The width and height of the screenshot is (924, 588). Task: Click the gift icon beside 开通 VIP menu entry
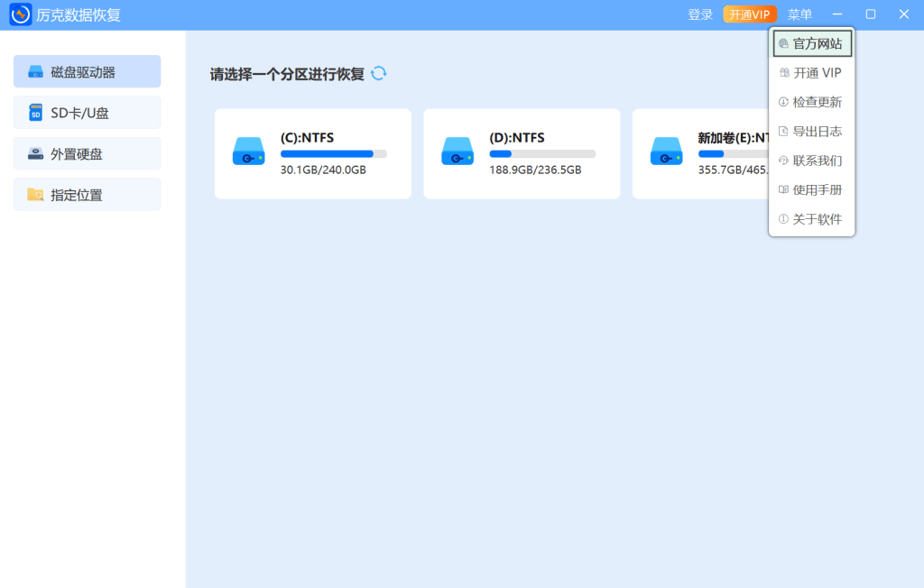784,72
